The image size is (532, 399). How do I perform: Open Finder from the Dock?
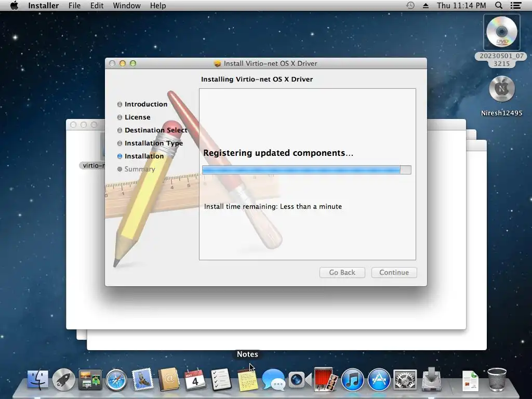coord(37,379)
